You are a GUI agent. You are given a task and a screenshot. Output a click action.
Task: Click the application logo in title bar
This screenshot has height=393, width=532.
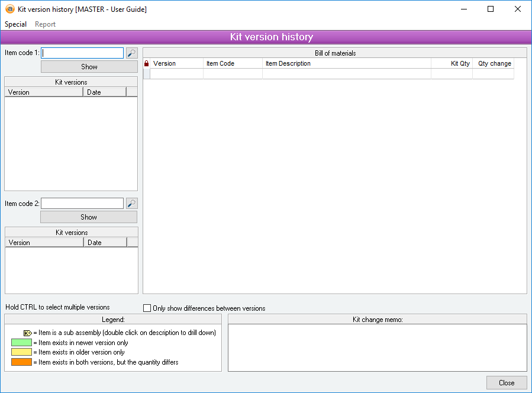(9, 9)
